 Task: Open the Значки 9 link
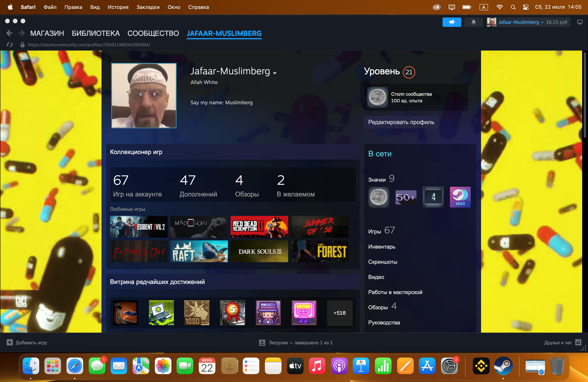click(x=381, y=179)
